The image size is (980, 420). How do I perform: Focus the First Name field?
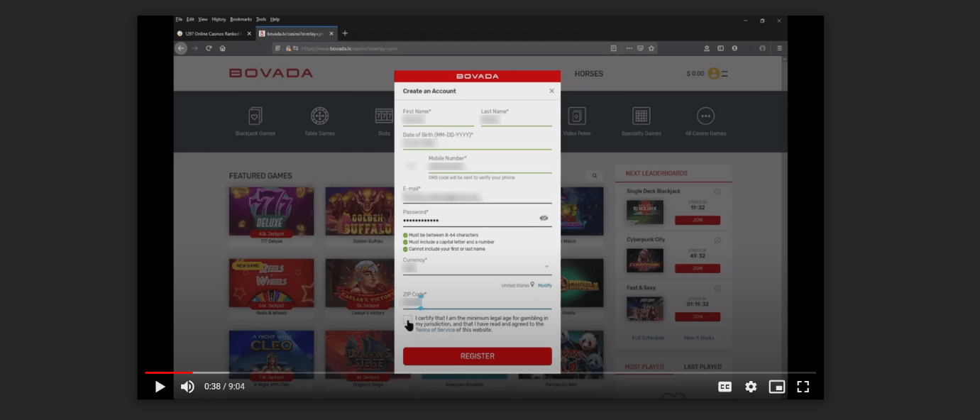439,119
